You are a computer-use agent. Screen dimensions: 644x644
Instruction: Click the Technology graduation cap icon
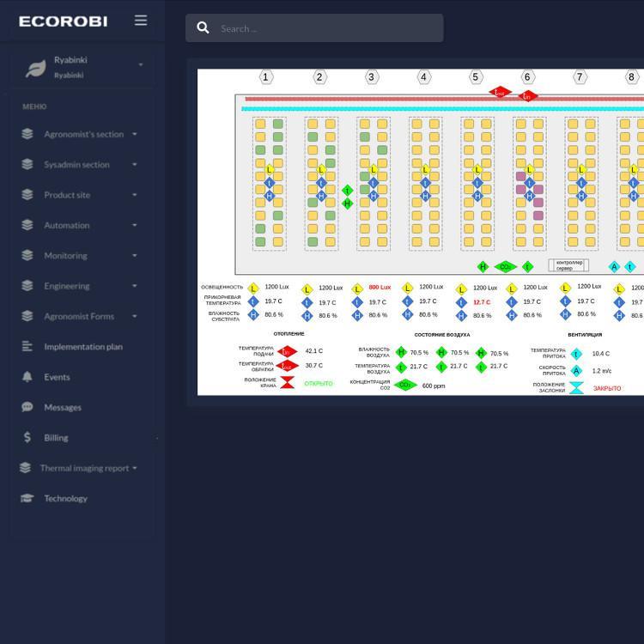27,498
